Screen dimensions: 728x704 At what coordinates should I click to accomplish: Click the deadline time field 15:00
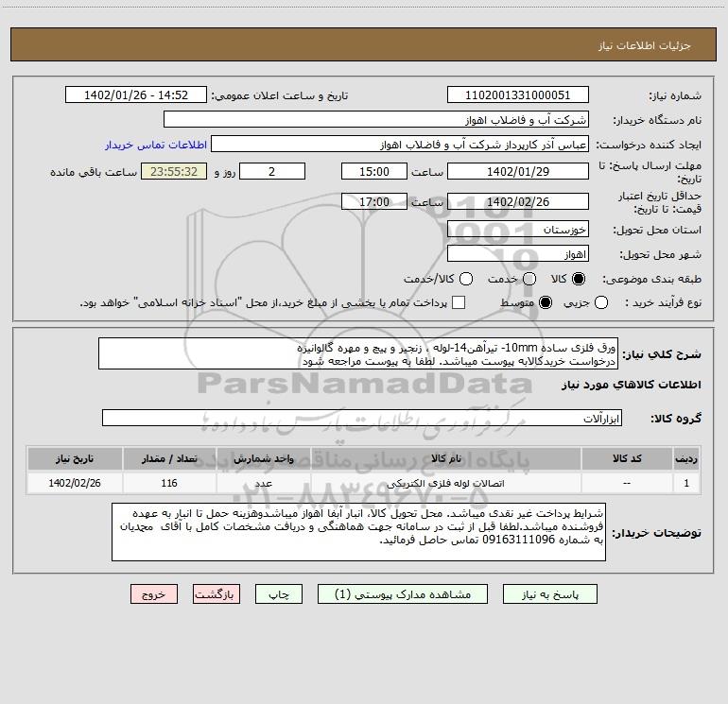click(x=374, y=171)
